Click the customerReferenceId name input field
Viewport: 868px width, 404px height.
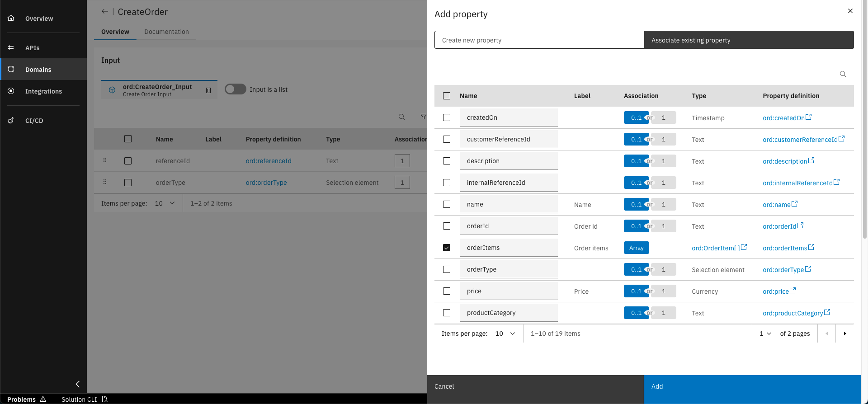coord(509,139)
